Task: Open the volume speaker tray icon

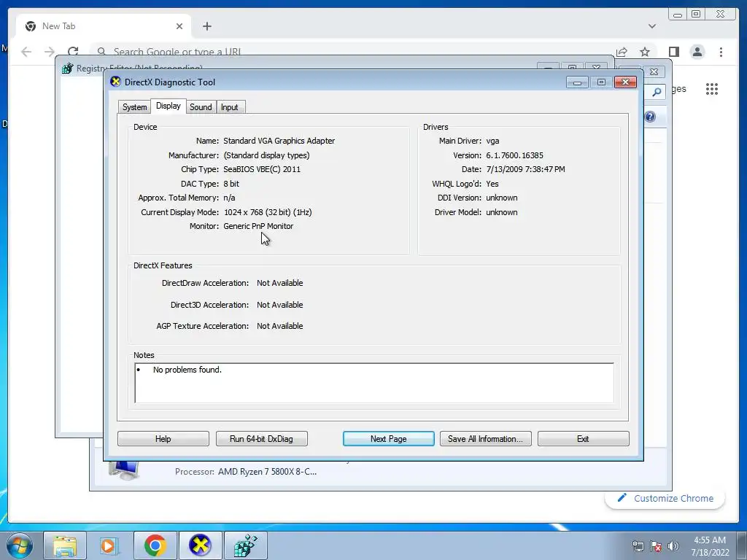Action: (673, 546)
